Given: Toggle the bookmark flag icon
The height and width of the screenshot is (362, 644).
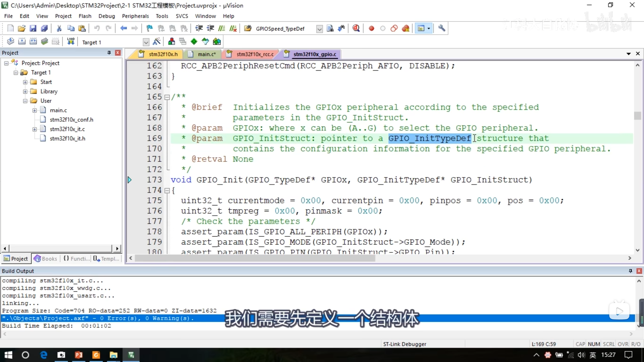Looking at the screenshot, I should 149,28.
